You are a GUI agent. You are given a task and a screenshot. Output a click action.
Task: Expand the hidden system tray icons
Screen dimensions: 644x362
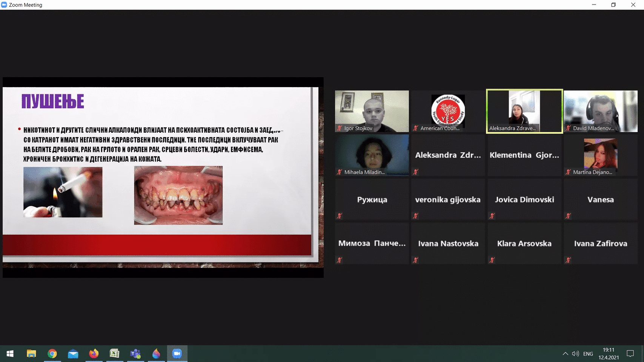[565, 354]
